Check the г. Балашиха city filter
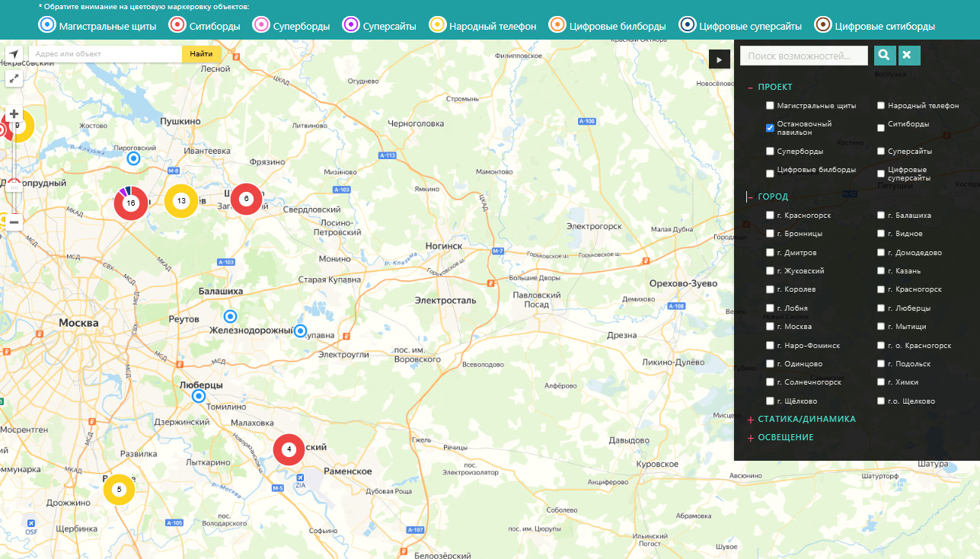Image resolution: width=980 pixels, height=559 pixels. pos(881,216)
